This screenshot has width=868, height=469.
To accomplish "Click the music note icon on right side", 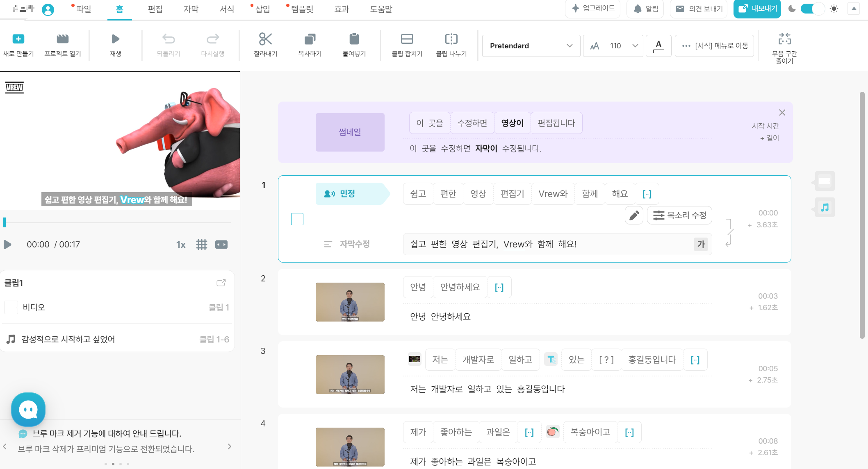I will coord(825,208).
